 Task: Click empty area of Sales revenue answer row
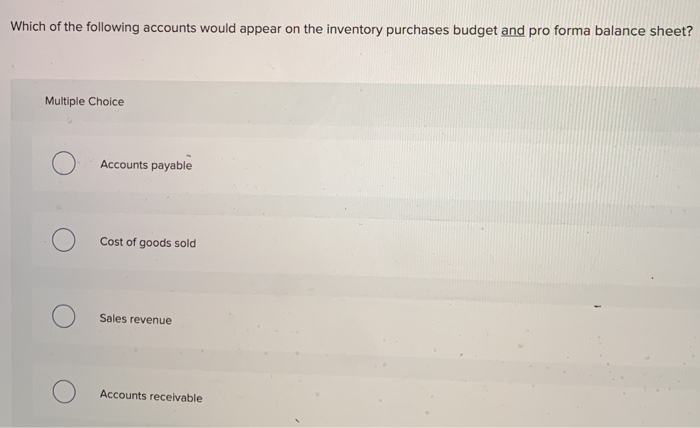[x=424, y=320]
